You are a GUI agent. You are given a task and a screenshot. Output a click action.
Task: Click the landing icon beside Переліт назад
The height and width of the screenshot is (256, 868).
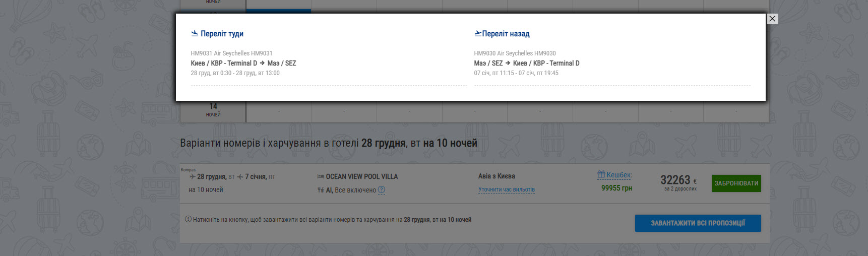point(478,34)
